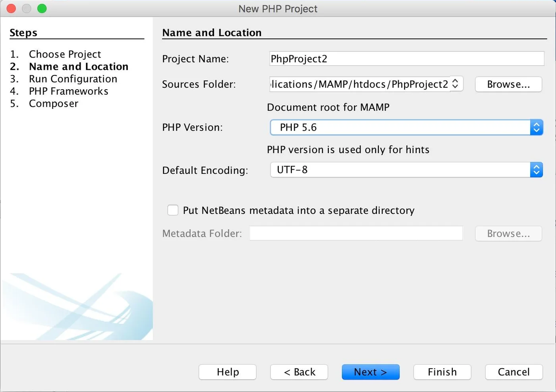Check 'Put NetBeans metadata into a separate directory'
556x392 pixels.
173,210
